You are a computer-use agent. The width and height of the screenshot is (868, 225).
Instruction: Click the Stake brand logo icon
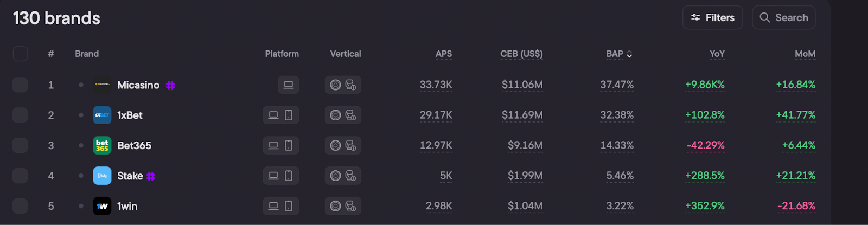[102, 176]
